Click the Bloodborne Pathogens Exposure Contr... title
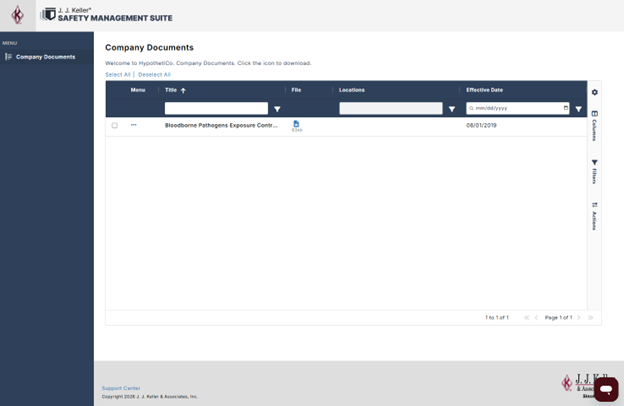Image resolution: width=624 pixels, height=406 pixels. (221, 125)
